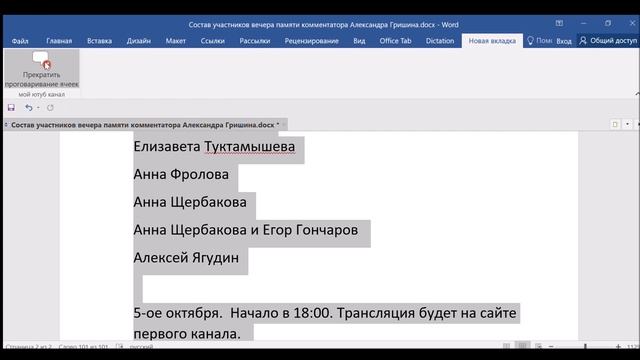Switch to the Макет ribbon tab

click(176, 41)
